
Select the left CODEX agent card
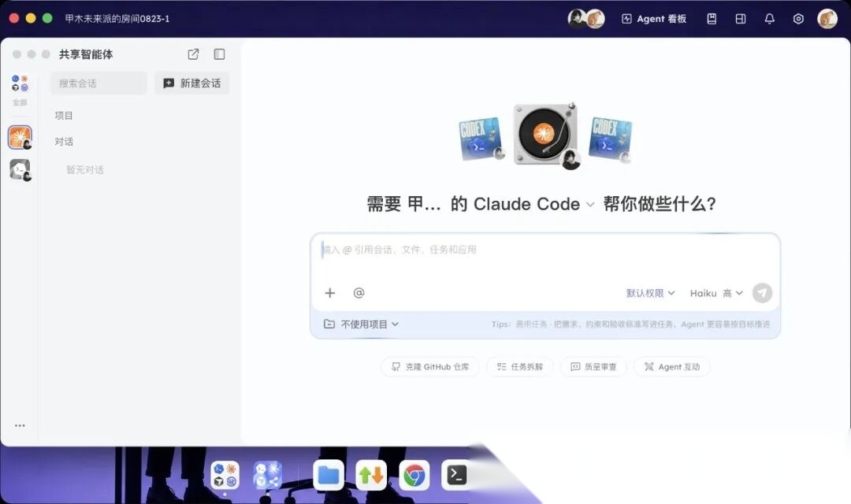click(x=481, y=139)
